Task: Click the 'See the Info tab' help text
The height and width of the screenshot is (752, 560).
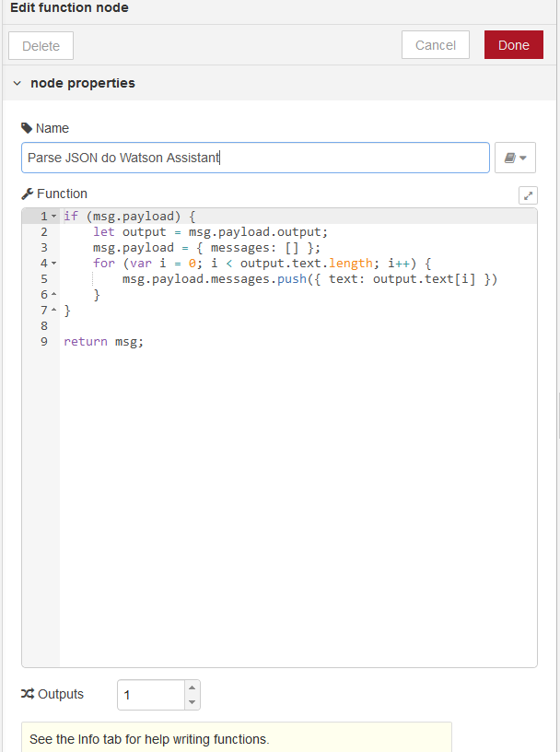Action: click(149, 739)
